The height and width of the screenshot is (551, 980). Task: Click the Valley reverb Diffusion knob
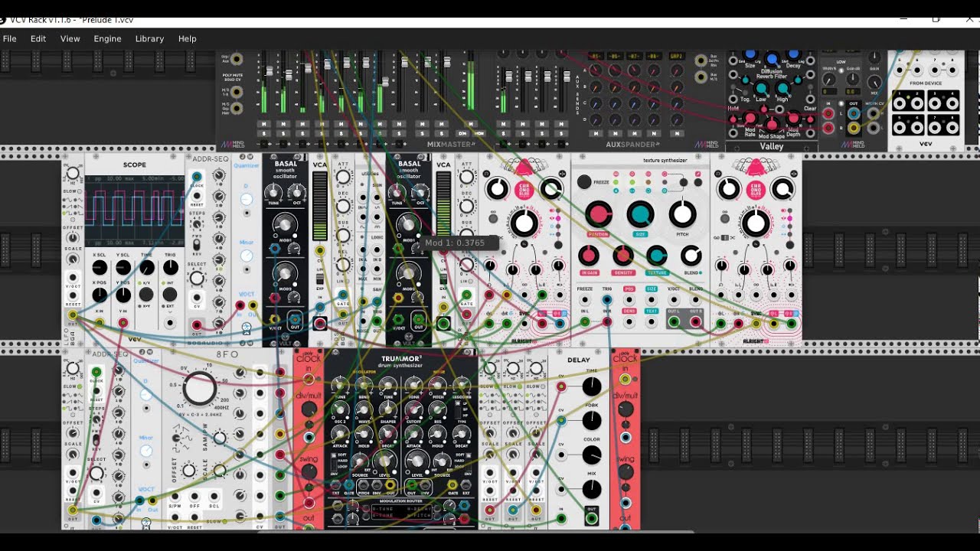click(x=773, y=60)
